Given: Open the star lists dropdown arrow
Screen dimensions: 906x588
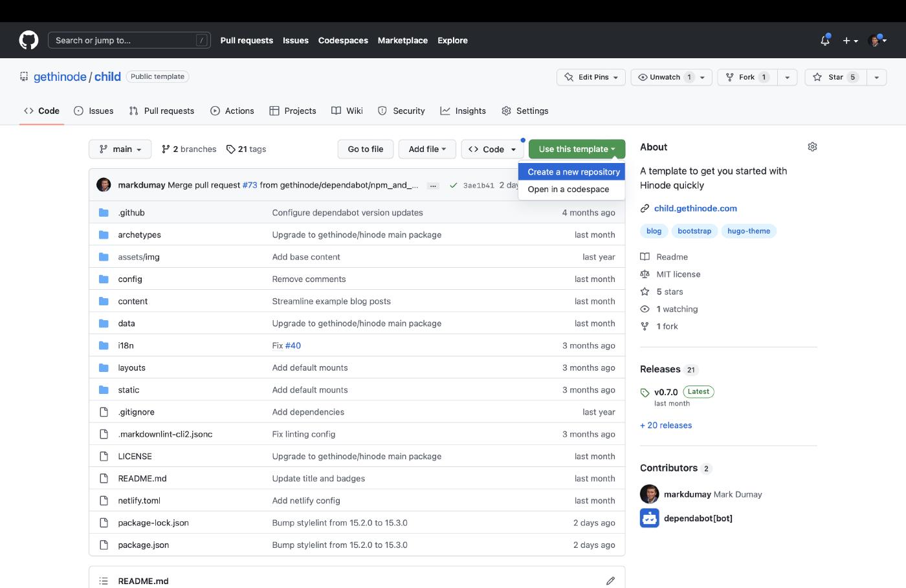Looking at the screenshot, I should (x=876, y=77).
